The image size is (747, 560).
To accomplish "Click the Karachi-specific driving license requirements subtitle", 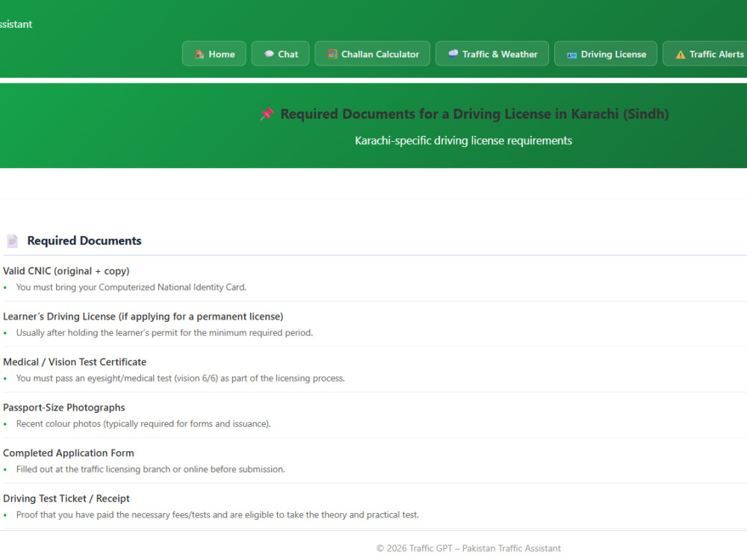I will [x=463, y=141].
